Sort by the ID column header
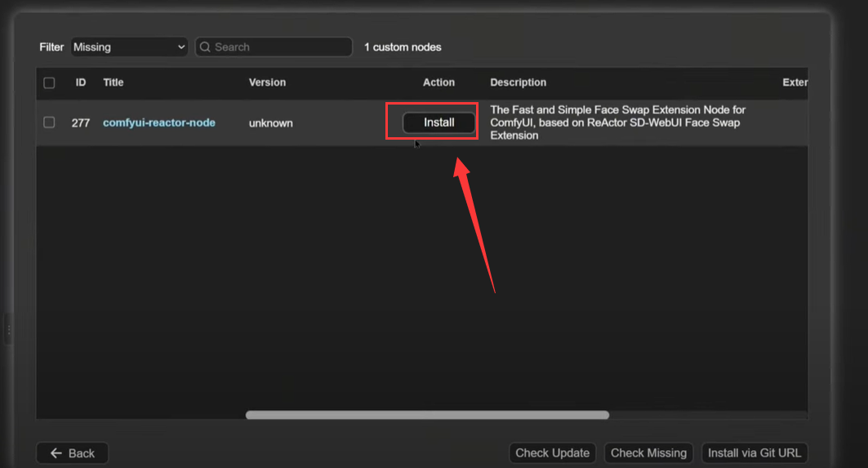 (x=81, y=82)
